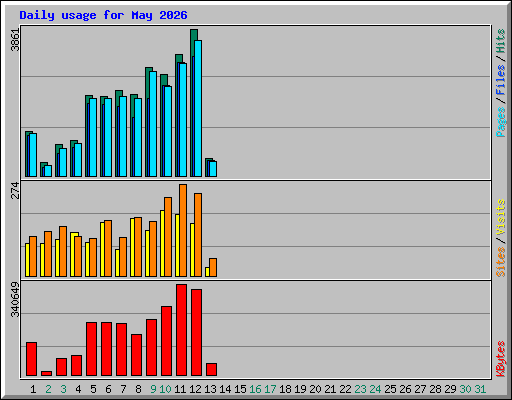Select the cyan Pages bar for day 9

point(153,124)
